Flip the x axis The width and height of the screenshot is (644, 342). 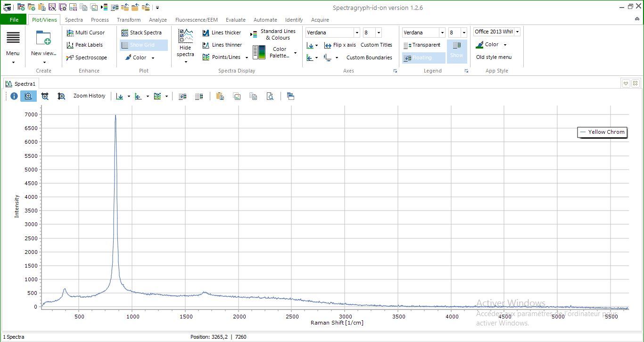tap(340, 45)
